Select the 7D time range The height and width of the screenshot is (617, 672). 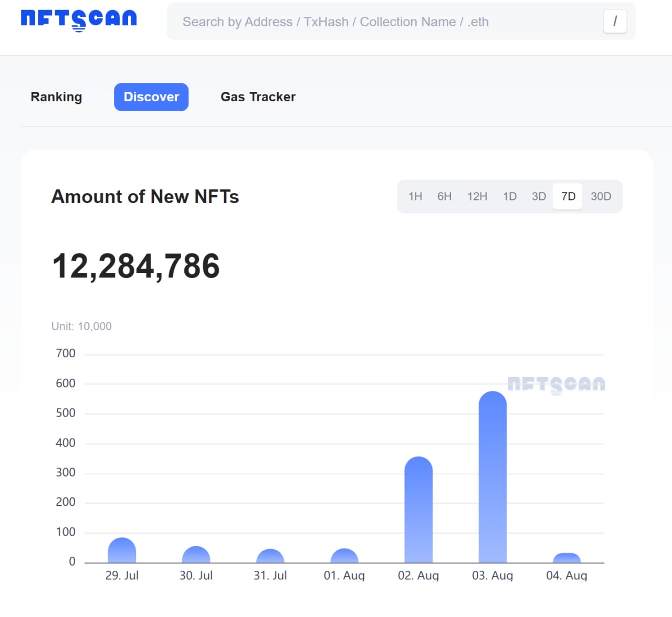568,196
